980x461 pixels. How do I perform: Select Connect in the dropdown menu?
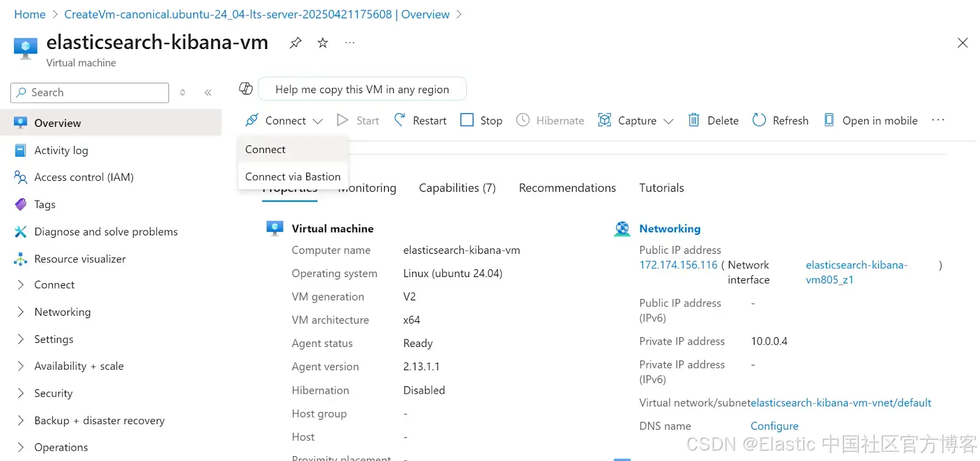point(293,150)
